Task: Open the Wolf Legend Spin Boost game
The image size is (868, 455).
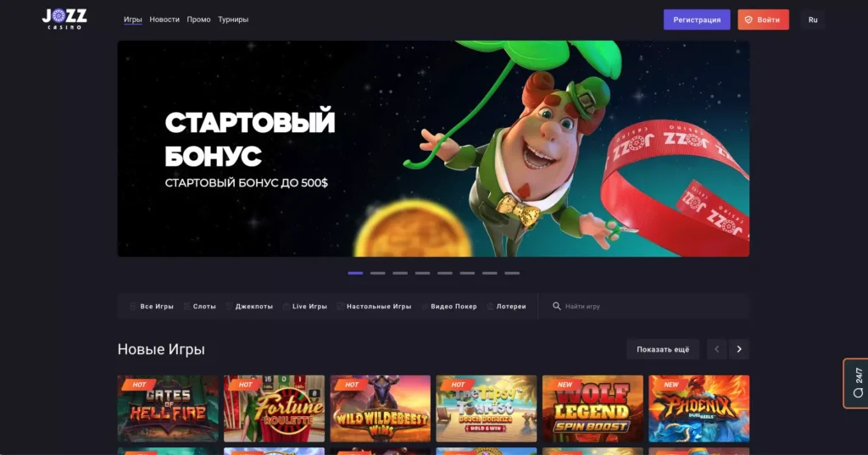Action: (593, 408)
